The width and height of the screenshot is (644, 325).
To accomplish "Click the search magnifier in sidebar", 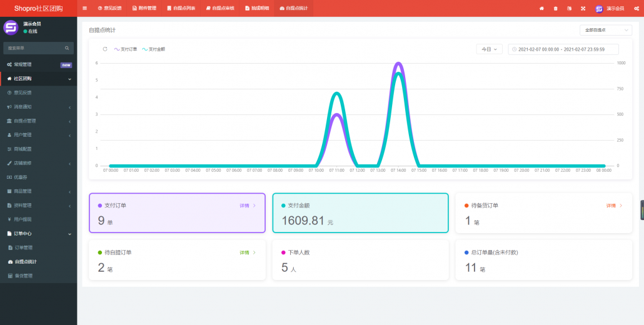I will [67, 48].
